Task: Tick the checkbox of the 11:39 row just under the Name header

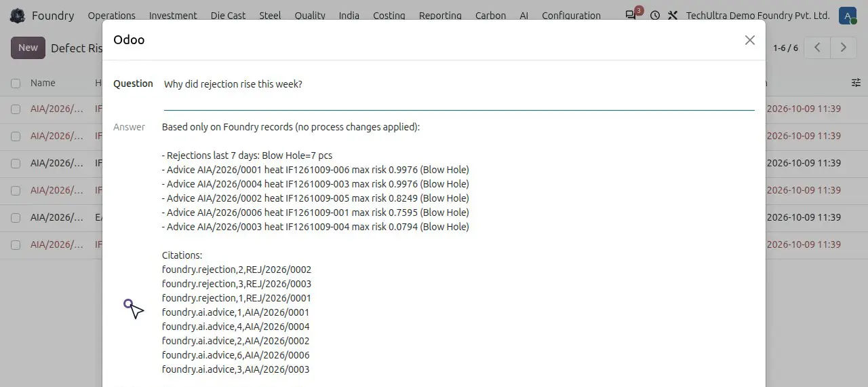Action: pos(16,109)
